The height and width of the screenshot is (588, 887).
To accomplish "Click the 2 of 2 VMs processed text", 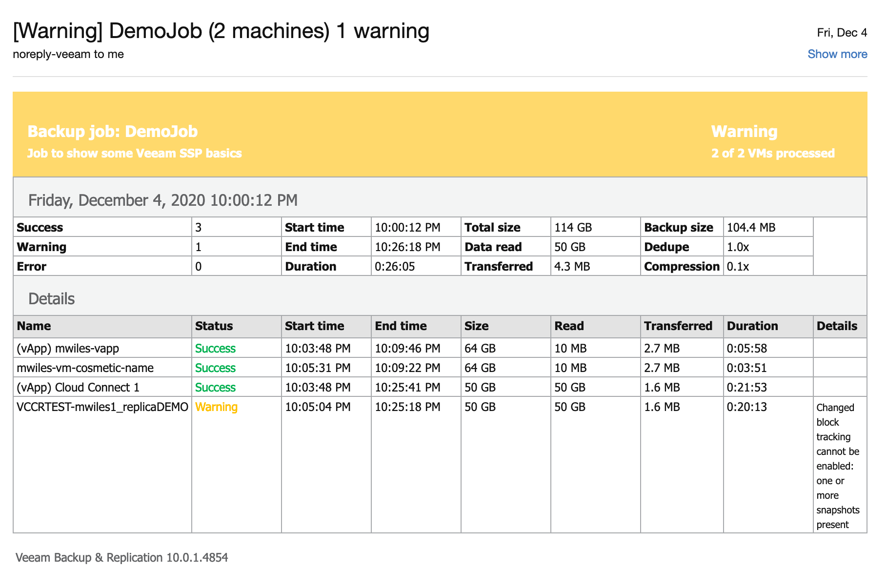I will coord(773,153).
